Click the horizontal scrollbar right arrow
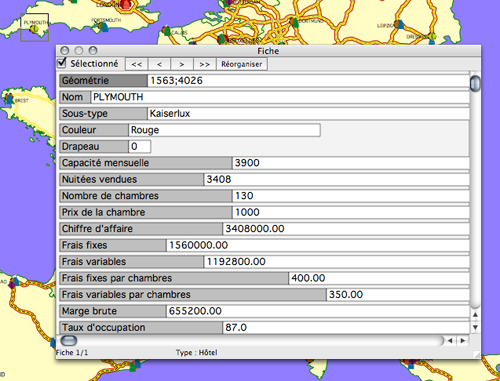 (463, 340)
